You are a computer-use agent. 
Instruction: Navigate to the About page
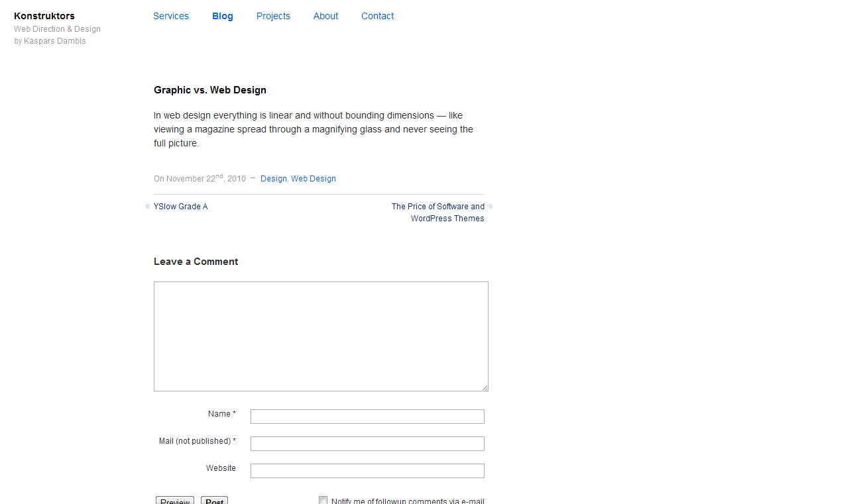(x=325, y=16)
